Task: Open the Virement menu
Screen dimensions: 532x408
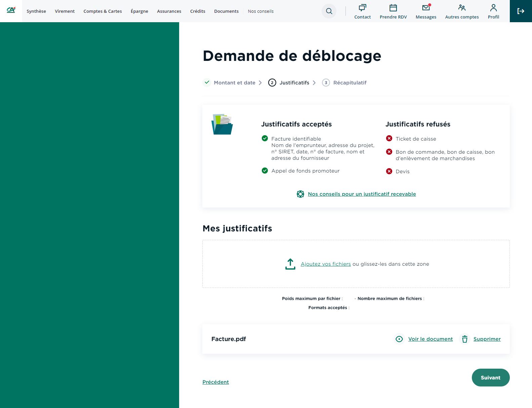Action: (65, 11)
